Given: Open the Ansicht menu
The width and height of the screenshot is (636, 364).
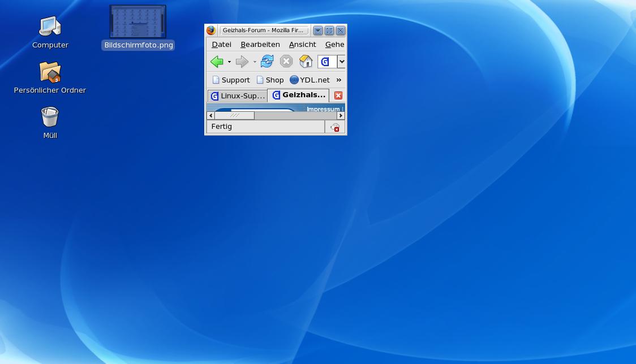Looking at the screenshot, I should 303,45.
